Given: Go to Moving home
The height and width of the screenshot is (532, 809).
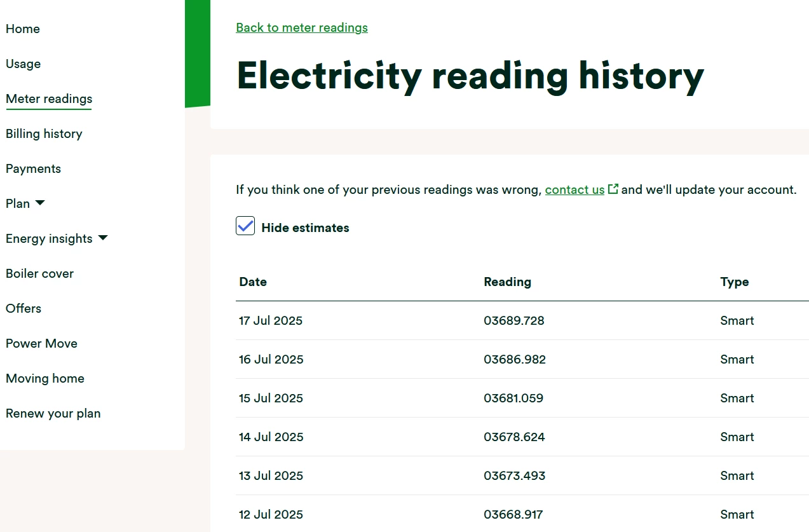Looking at the screenshot, I should 45,378.
